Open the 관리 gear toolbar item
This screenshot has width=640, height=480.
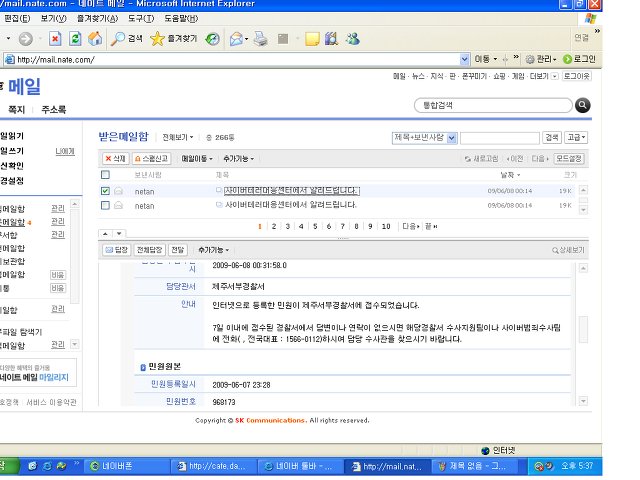point(541,59)
